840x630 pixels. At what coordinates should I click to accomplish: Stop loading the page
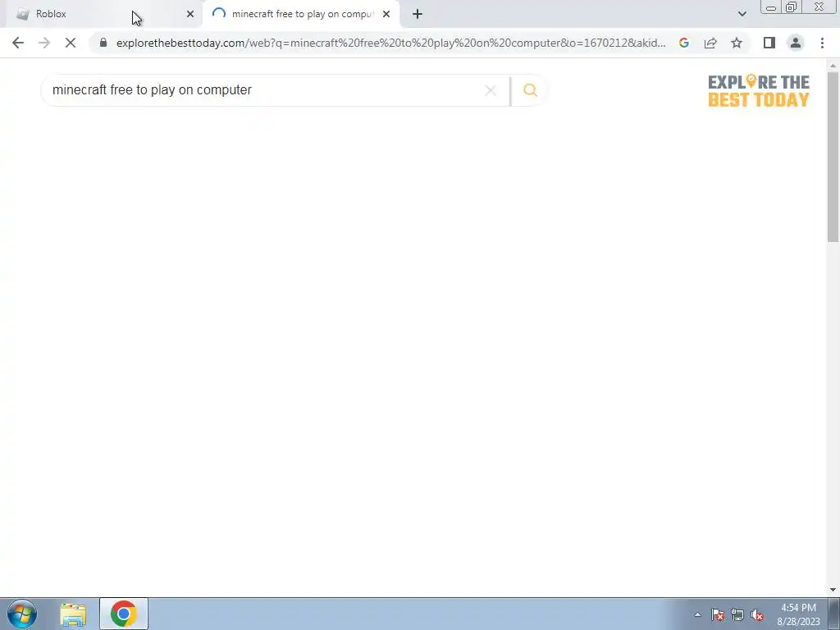(71, 43)
